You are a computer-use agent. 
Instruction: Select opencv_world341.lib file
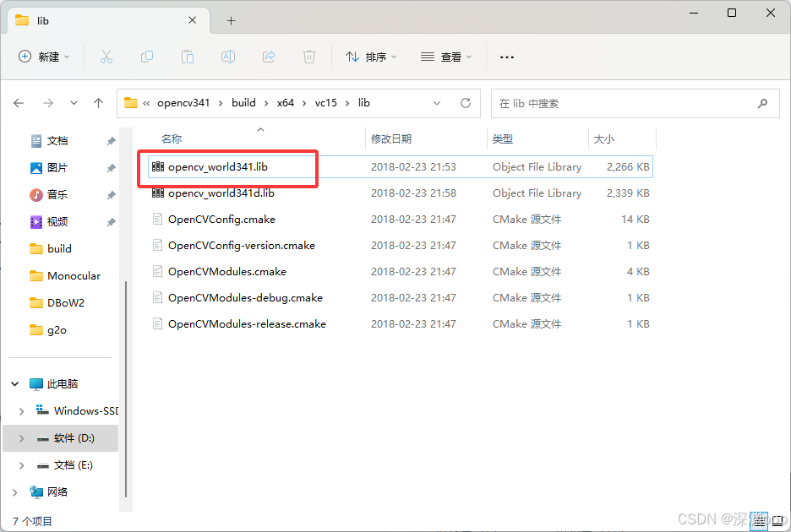(x=401, y=167)
